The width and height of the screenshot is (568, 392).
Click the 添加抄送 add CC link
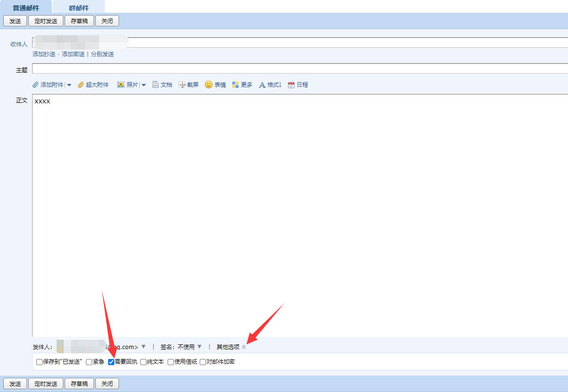44,54
